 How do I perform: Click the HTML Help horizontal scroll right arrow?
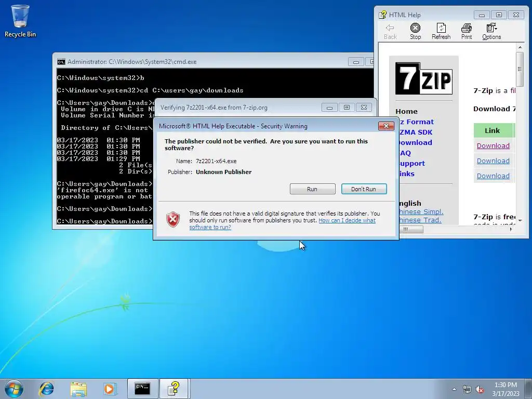(511, 229)
